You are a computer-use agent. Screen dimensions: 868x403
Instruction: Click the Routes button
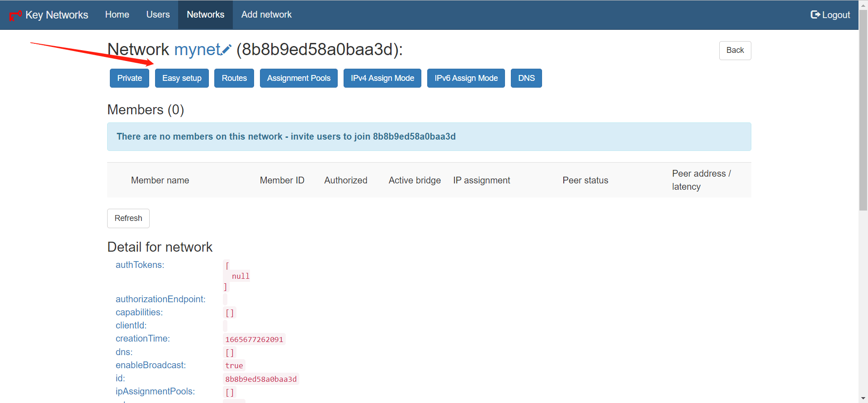[x=234, y=78]
